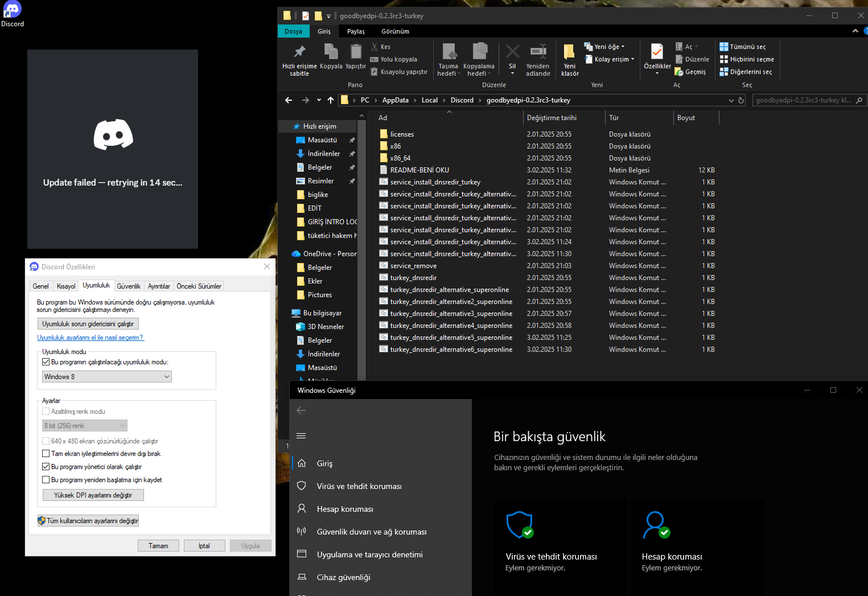Toggle the compatibility mode checkbox
The height and width of the screenshot is (596, 868).
click(46, 362)
